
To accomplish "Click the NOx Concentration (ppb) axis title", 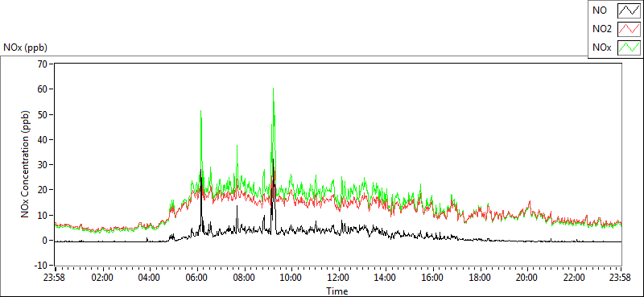I will 26,164.
